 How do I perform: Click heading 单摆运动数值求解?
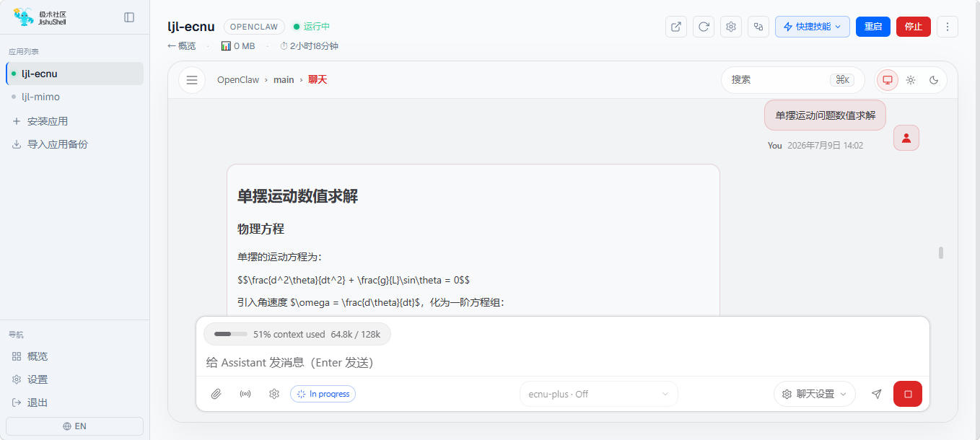tap(297, 196)
